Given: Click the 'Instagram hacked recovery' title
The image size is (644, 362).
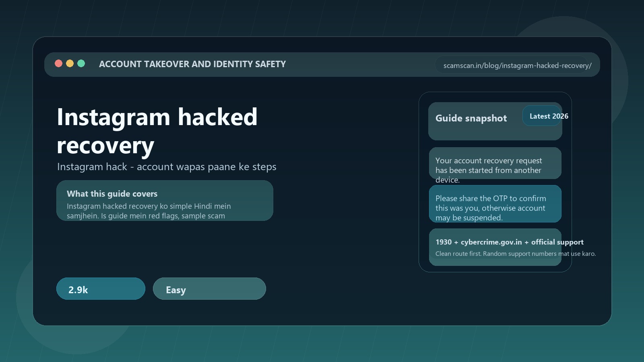Looking at the screenshot, I should point(157,131).
